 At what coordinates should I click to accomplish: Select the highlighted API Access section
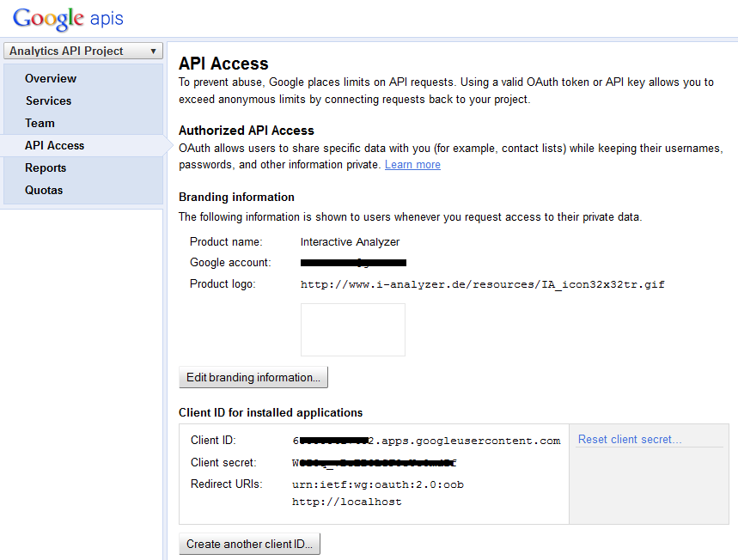tap(52, 145)
